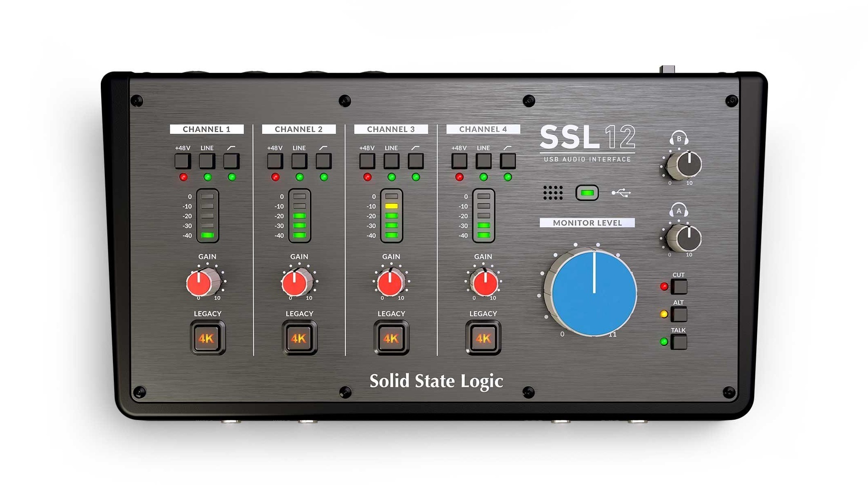Click the large blue Monitor Level knob
Image resolution: width=868 pixels, height=488 pixels.
tap(591, 293)
